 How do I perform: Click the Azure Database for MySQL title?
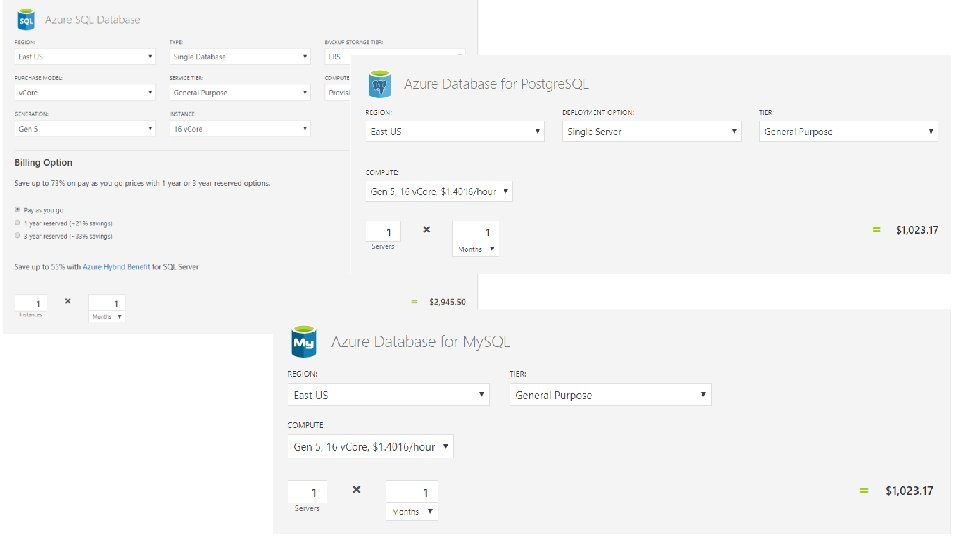tap(421, 342)
